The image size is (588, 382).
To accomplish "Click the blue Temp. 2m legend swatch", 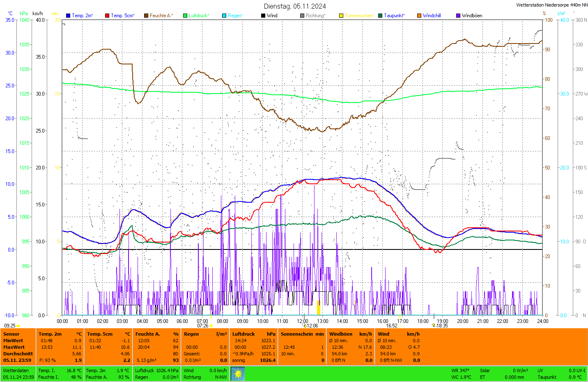I will [x=68, y=16].
